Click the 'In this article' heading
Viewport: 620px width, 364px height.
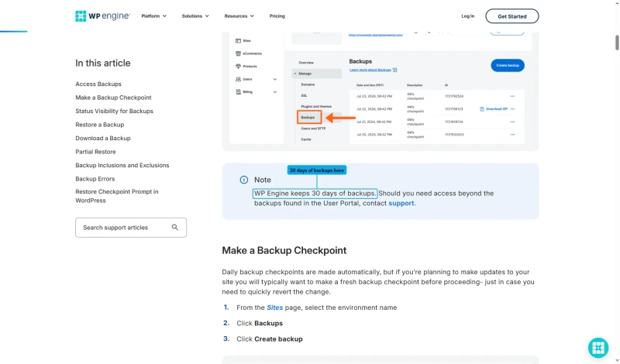click(103, 64)
